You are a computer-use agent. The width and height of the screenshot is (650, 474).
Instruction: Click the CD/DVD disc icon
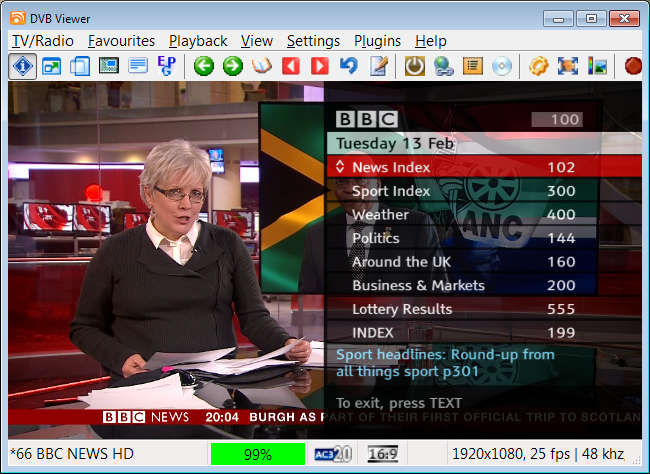coord(502,66)
